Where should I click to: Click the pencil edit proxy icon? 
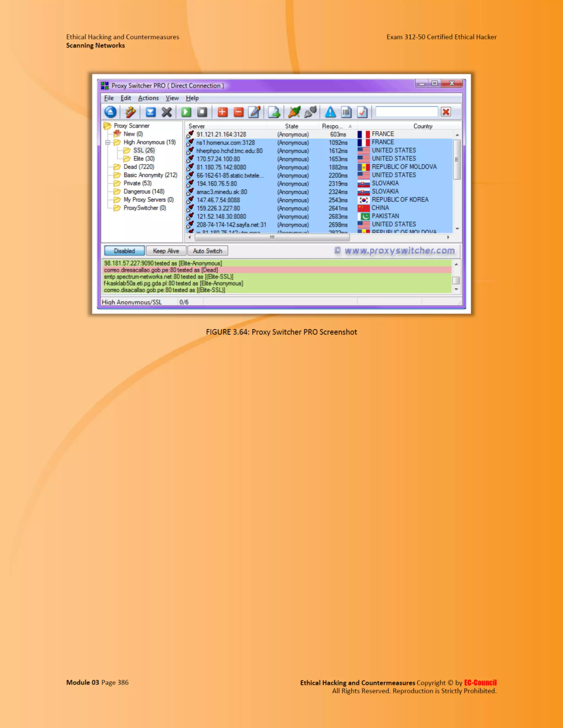(255, 112)
